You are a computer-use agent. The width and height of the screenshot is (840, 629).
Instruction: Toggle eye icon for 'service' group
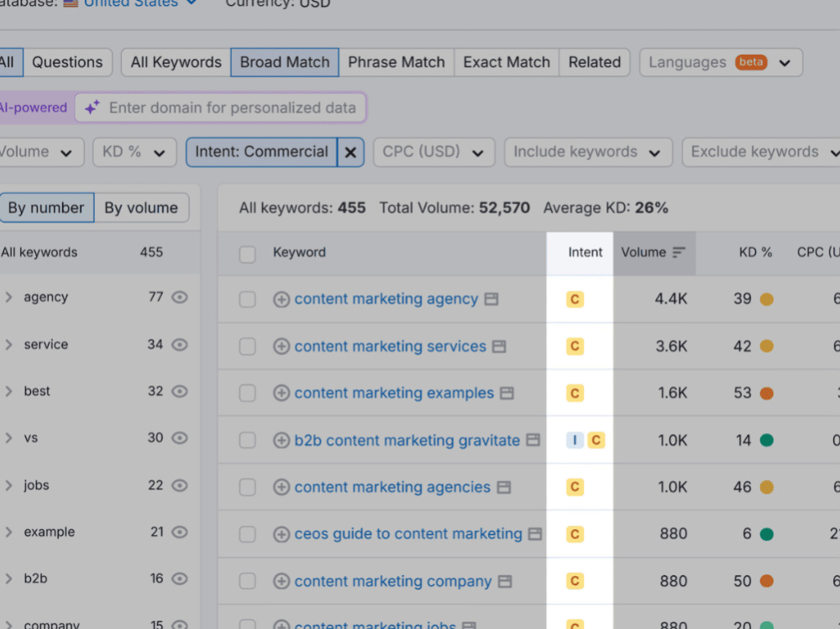point(180,344)
